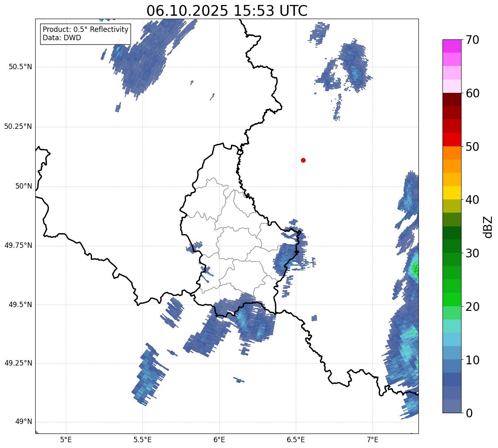Click the 7°E longitude label
Screen dimensions: 498x448
pyautogui.click(x=372, y=439)
